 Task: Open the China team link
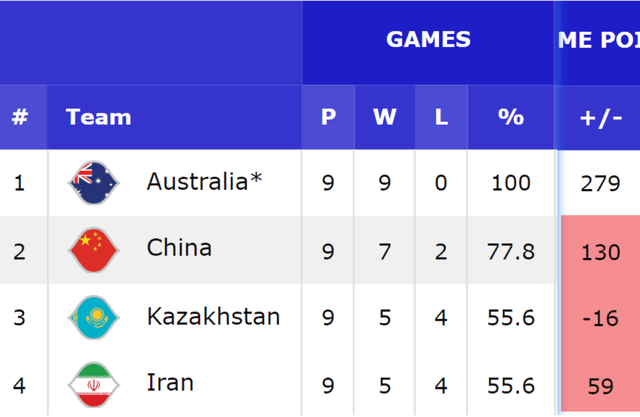[x=179, y=248]
